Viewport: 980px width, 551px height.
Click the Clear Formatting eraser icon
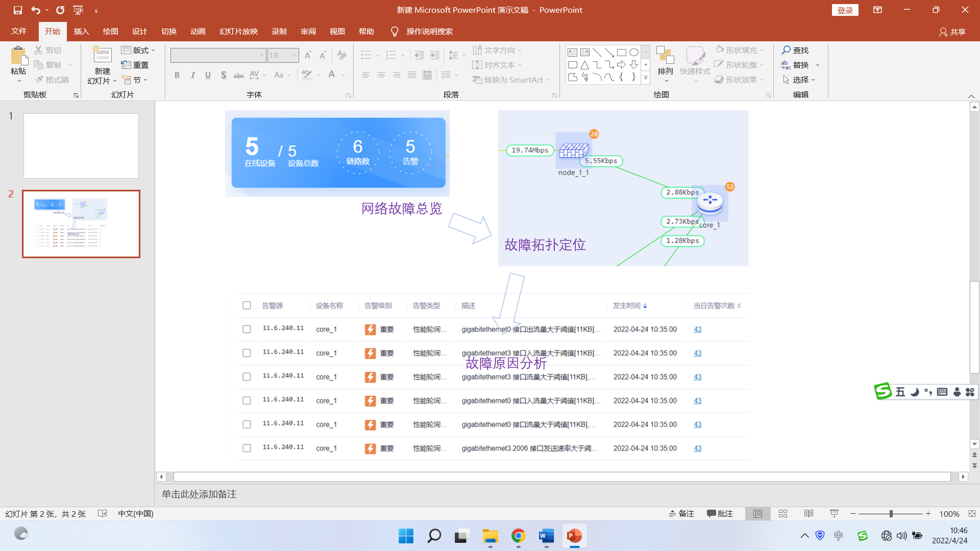[342, 55]
